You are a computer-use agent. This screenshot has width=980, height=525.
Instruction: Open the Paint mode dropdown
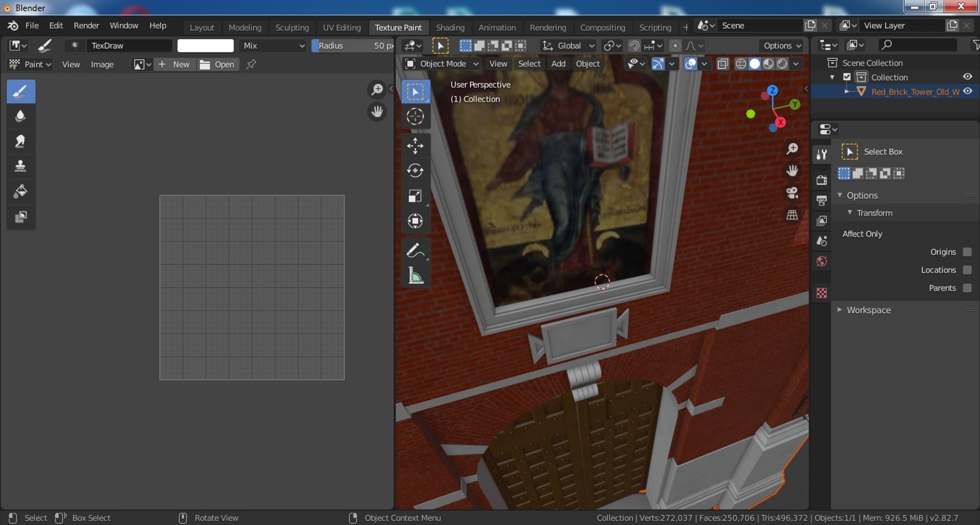click(31, 64)
